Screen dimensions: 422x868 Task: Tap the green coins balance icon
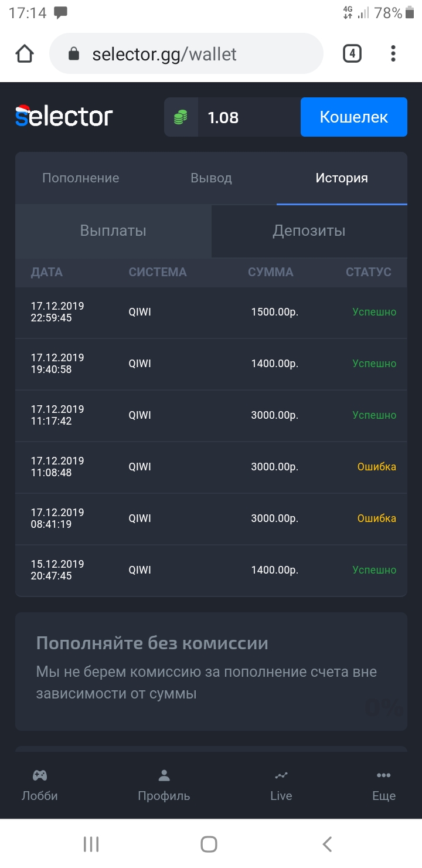[x=181, y=117]
